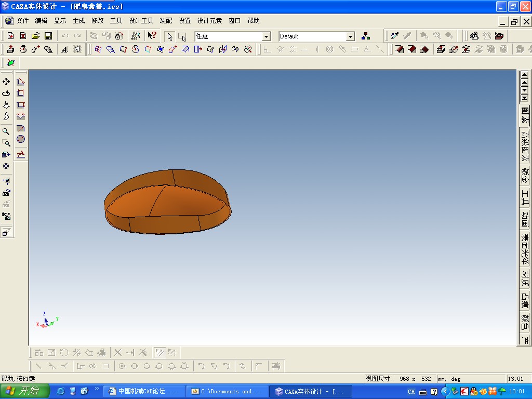Switch to 中国机械CAD论坛 taskbar window
Image resolution: width=532 pixels, height=399 pixels.
pyautogui.click(x=144, y=392)
